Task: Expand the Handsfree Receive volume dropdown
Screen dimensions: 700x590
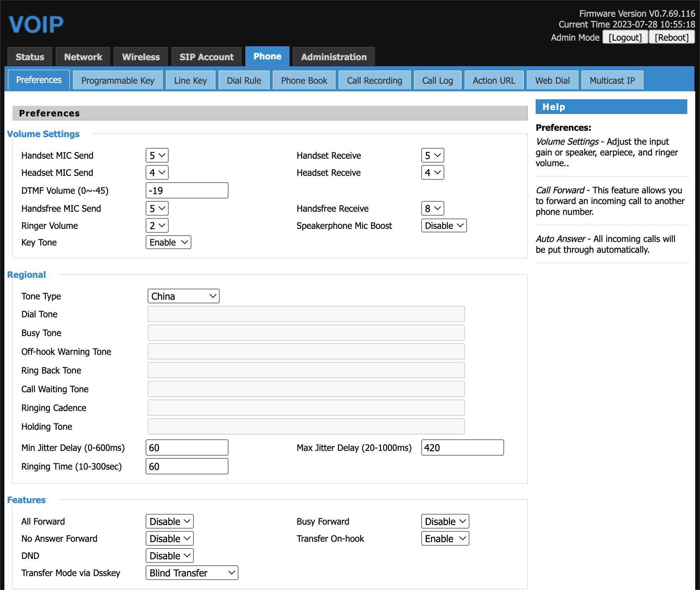Action: coord(432,208)
